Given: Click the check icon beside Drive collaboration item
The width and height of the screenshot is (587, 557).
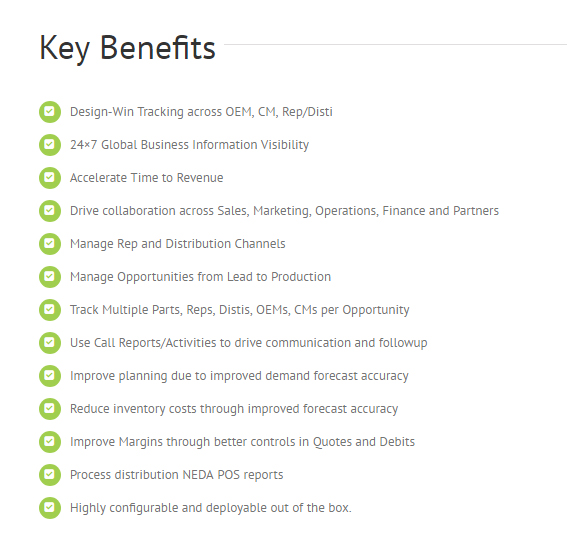Looking at the screenshot, I should point(50,211).
